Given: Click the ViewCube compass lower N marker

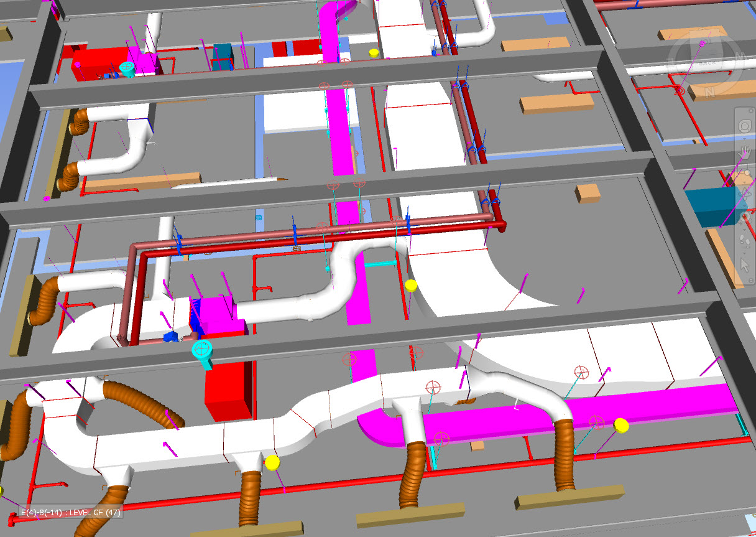Looking at the screenshot, I should point(710,92).
